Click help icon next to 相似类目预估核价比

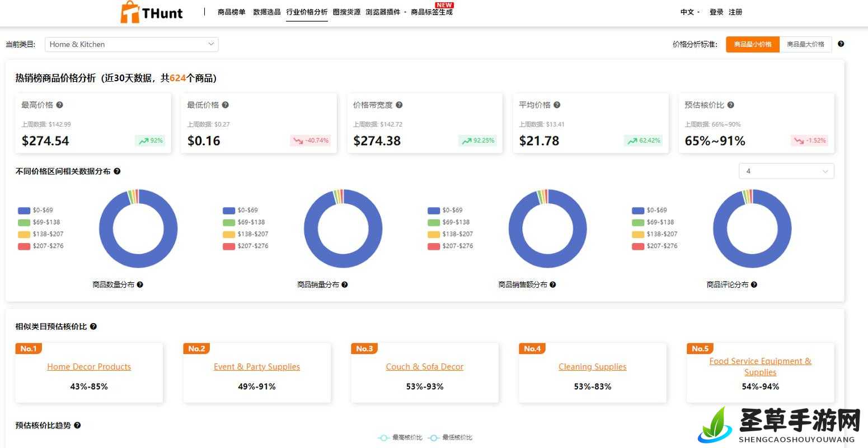[x=93, y=326]
